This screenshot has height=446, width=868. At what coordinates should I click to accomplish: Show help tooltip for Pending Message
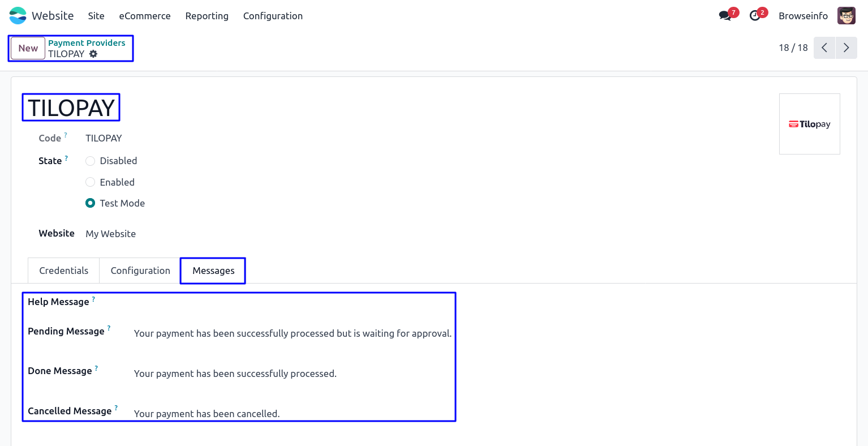click(x=109, y=328)
